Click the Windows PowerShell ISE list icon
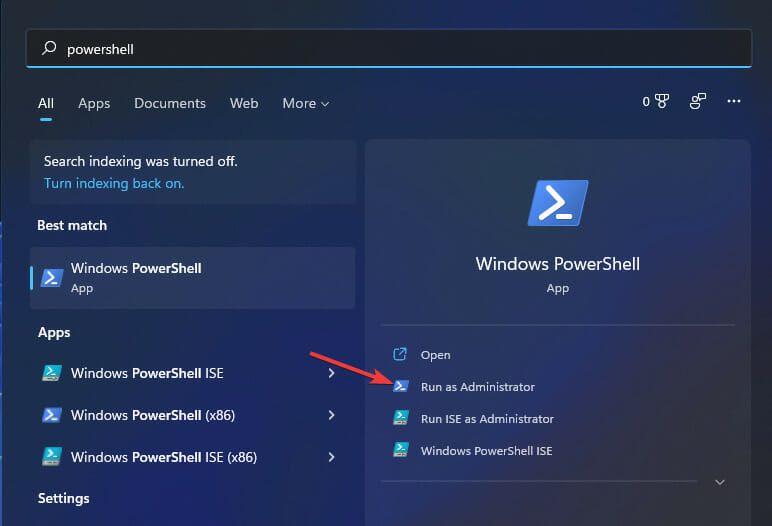Screen dimensions: 772x526 [52, 373]
